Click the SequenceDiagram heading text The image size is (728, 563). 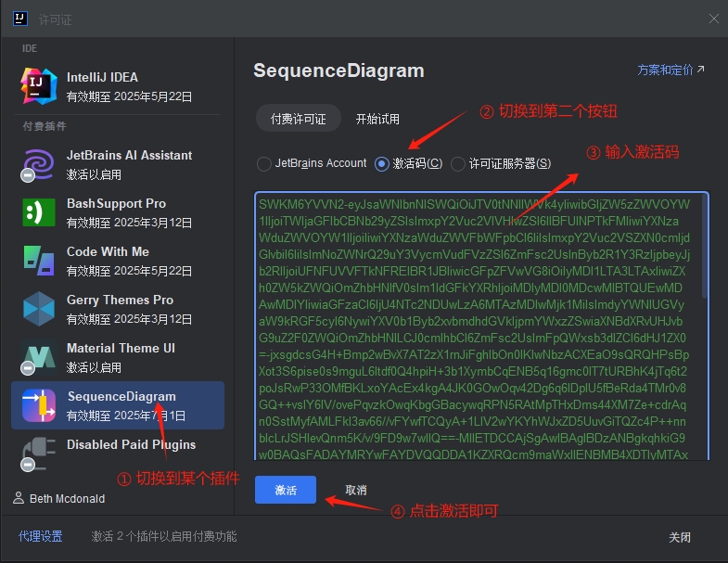point(338,70)
